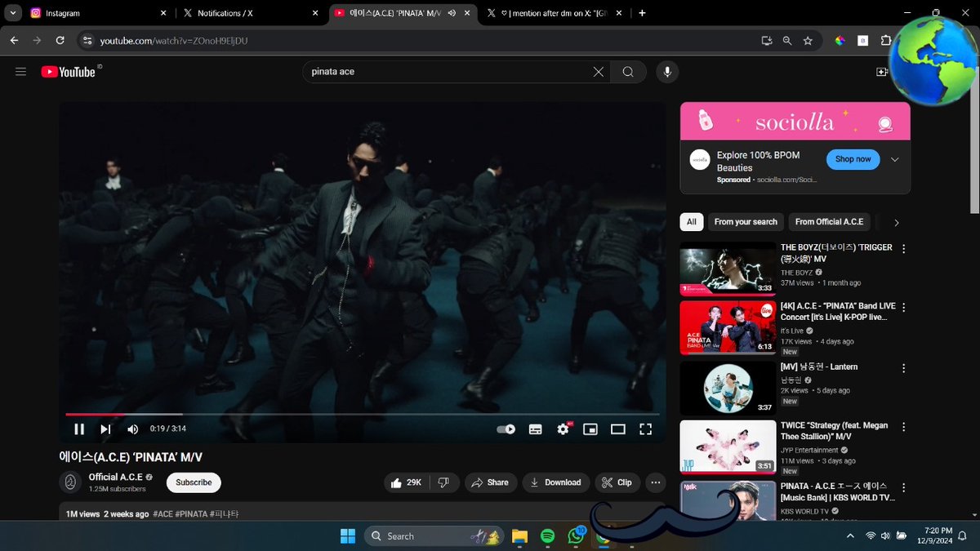Open a new browser tab
Screen dimensions: 980x551
point(643,13)
